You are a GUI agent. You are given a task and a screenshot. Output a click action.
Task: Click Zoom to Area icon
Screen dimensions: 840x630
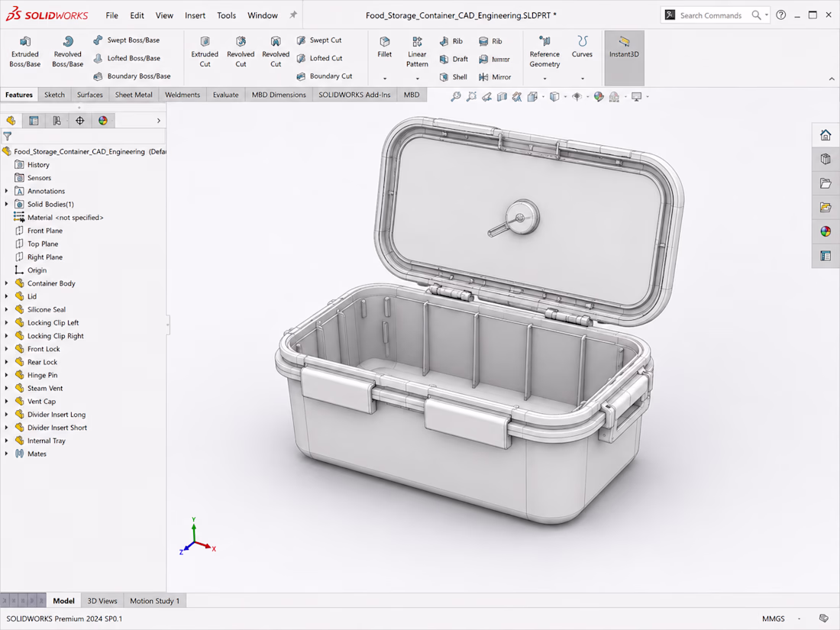tap(471, 96)
